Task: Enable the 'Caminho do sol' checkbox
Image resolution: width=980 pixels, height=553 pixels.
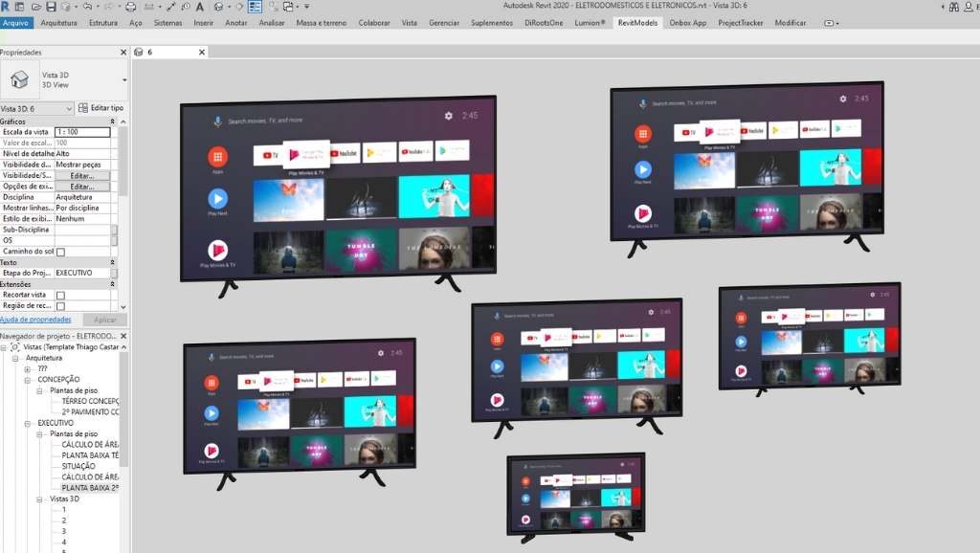Action: (60, 252)
